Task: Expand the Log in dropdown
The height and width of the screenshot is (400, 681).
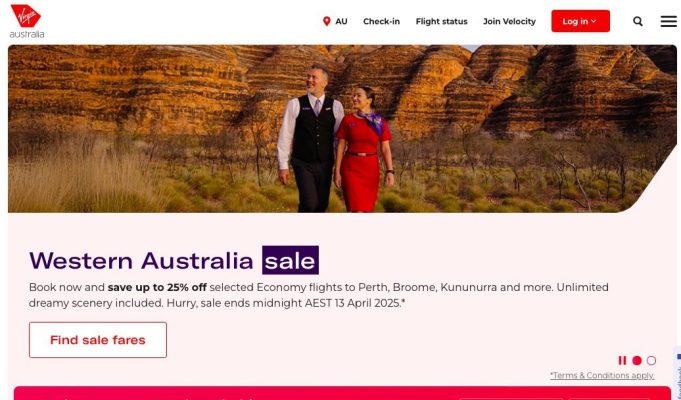Action: tap(580, 21)
